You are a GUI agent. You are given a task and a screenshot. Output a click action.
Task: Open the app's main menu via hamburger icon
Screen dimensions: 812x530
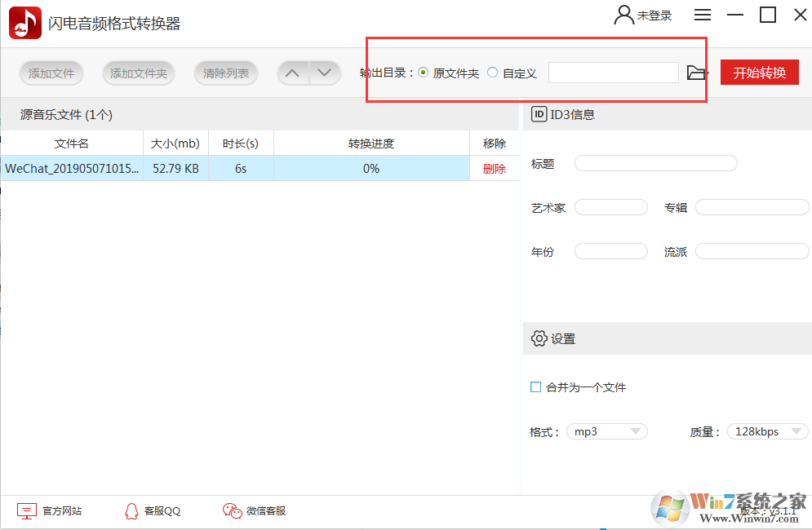[x=703, y=14]
